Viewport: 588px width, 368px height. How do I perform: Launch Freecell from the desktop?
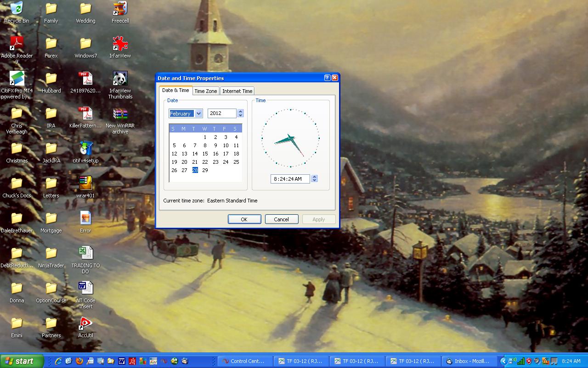click(120, 12)
